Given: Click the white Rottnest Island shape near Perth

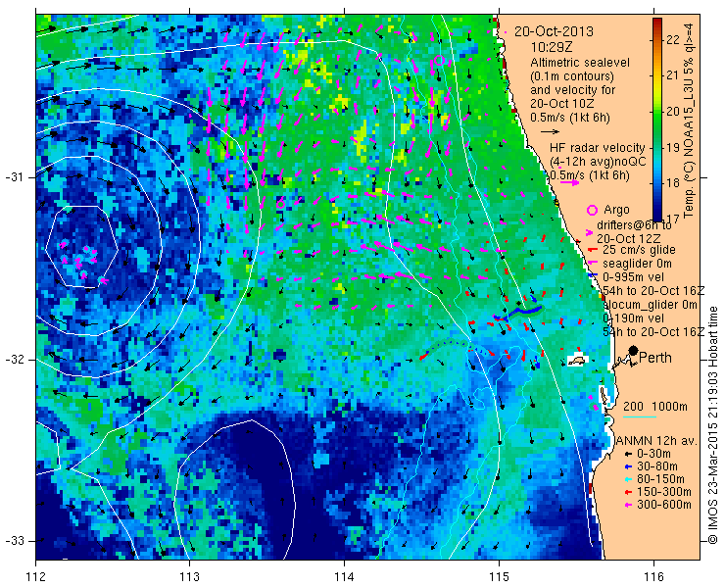Looking at the screenshot, I should (577, 361).
